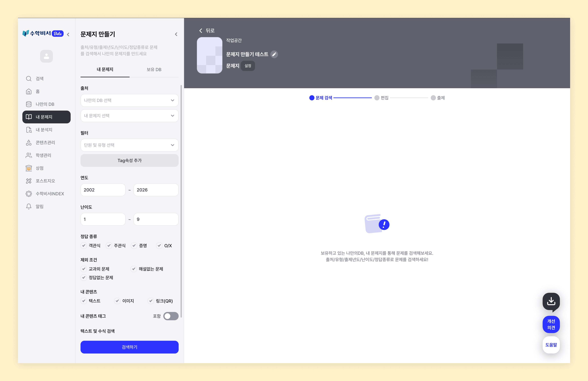Toggle the 객관식 answer type checkbox

click(x=84, y=246)
